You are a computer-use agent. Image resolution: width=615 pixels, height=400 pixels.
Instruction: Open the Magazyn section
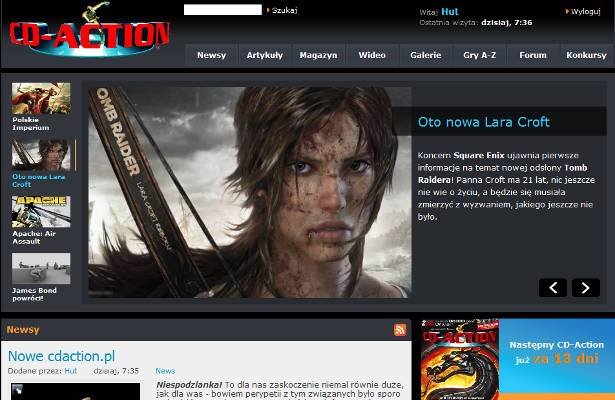pyautogui.click(x=318, y=55)
